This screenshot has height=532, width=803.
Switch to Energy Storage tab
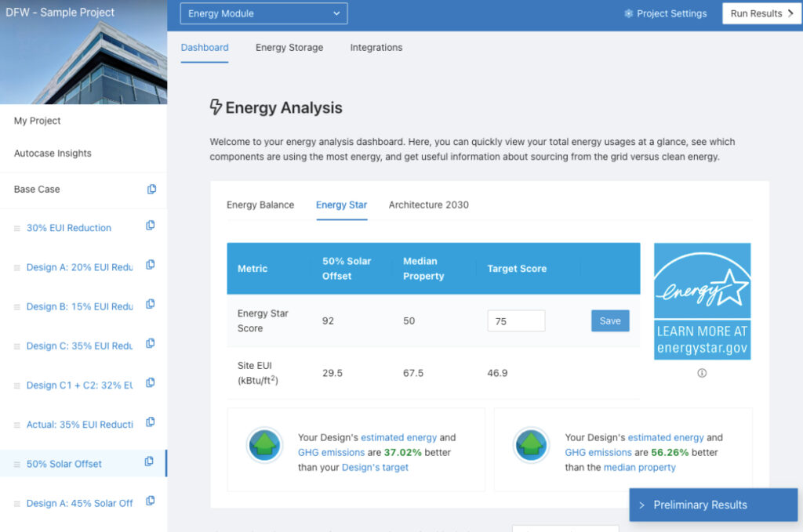(289, 47)
